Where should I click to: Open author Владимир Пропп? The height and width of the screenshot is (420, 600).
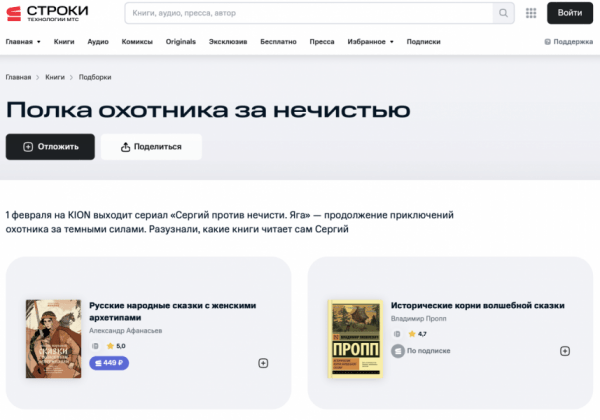click(x=418, y=318)
